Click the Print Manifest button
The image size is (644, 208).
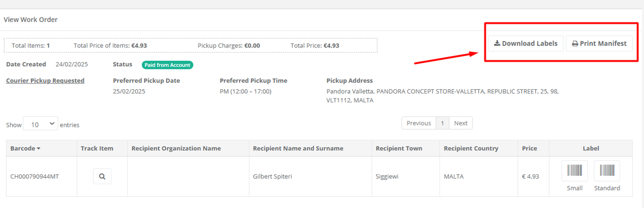(599, 43)
